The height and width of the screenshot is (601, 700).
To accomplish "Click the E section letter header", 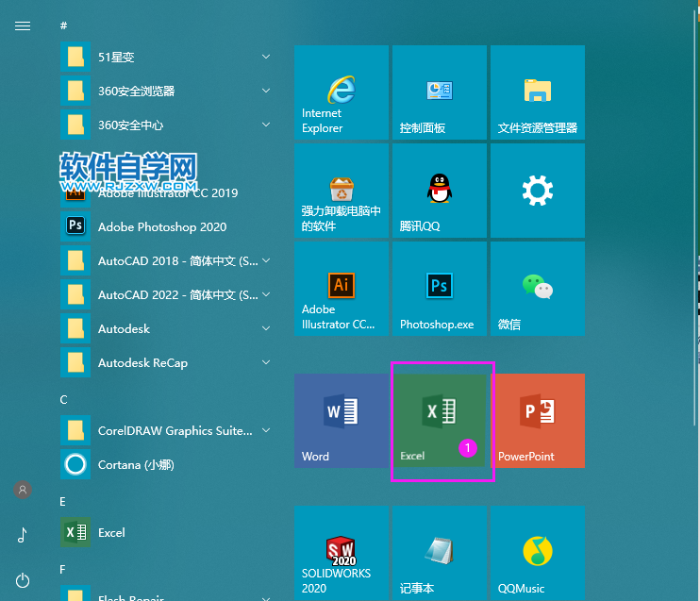I will (63, 501).
